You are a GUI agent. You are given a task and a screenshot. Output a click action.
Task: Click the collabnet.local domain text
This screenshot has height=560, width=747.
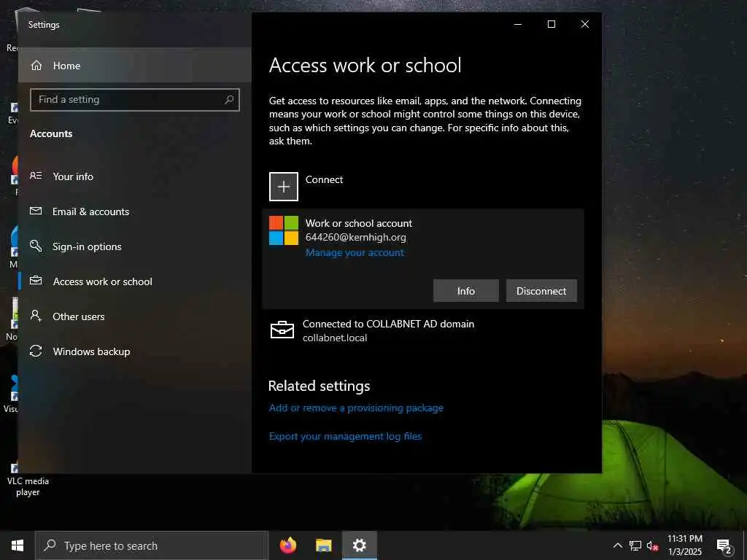(335, 338)
